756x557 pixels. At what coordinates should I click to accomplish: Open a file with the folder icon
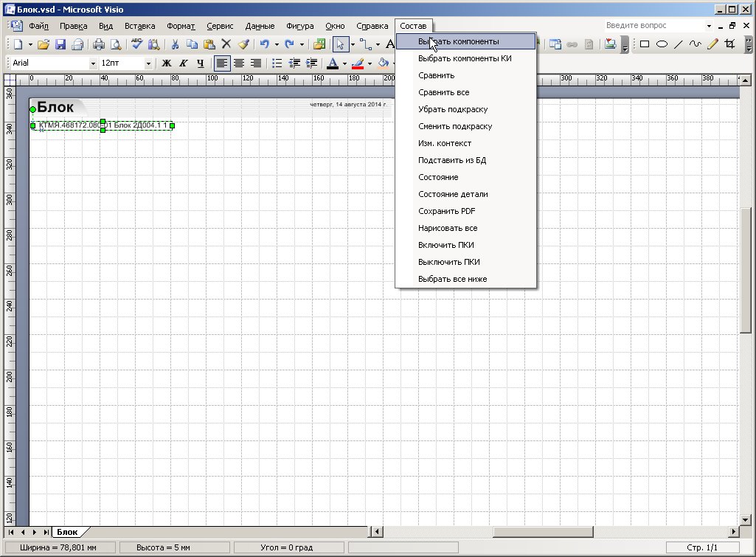[44, 44]
